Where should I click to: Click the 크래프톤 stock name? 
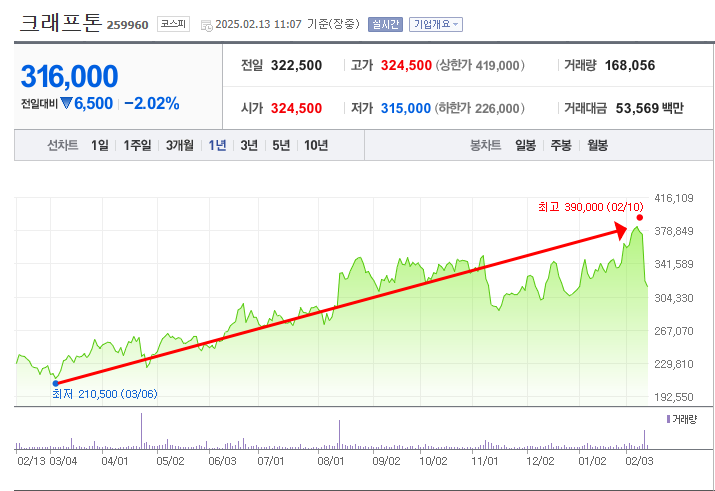(61, 23)
